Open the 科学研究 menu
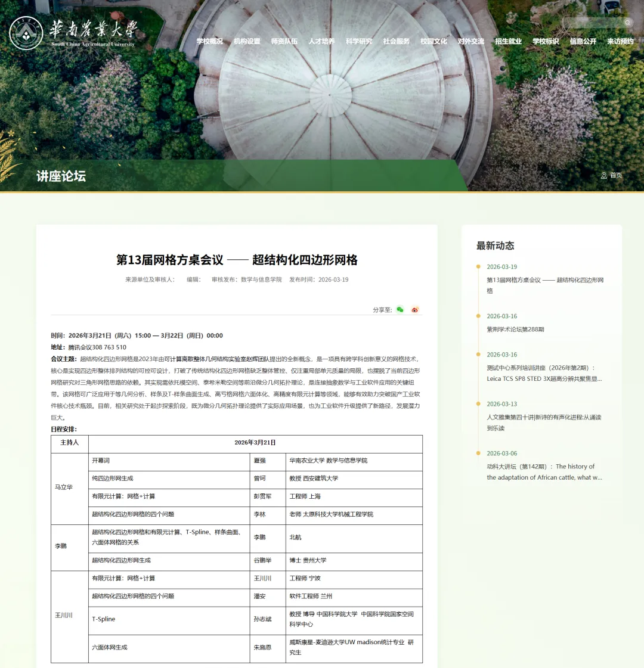Image resolution: width=644 pixels, height=668 pixels. click(x=359, y=41)
